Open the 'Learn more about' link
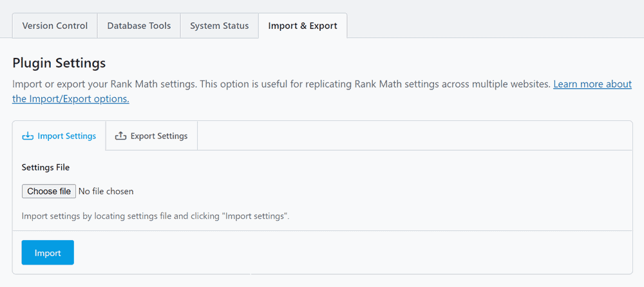This screenshot has height=287, width=644. click(x=592, y=84)
